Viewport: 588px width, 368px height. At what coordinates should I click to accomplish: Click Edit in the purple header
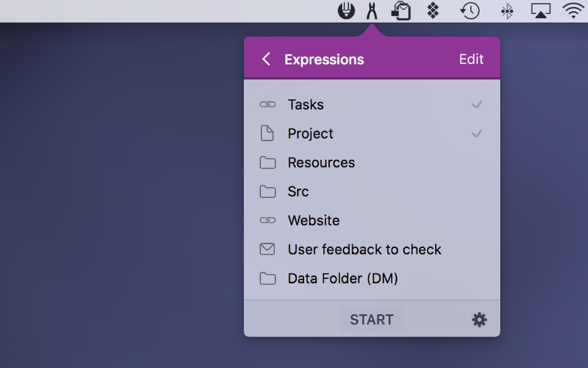[471, 59]
